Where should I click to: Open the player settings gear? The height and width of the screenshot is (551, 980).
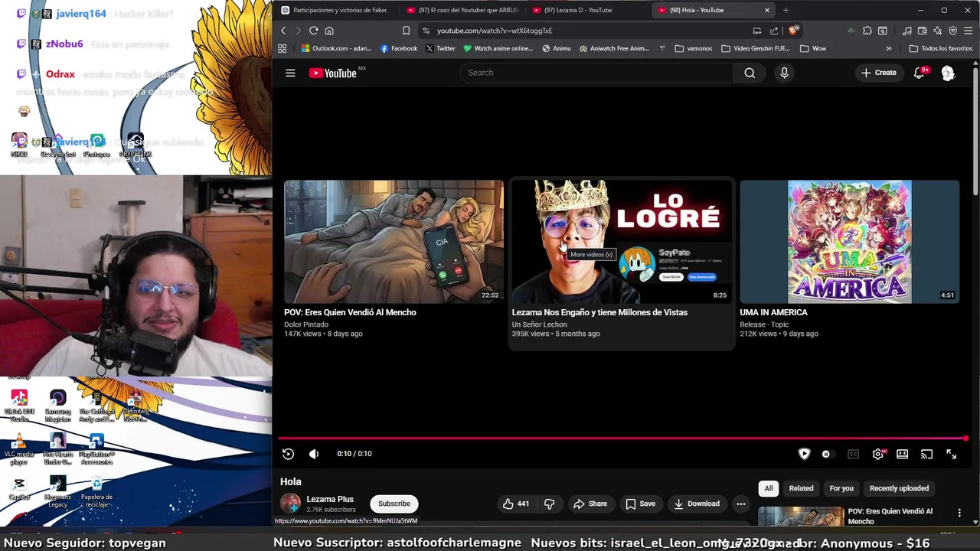(x=877, y=454)
